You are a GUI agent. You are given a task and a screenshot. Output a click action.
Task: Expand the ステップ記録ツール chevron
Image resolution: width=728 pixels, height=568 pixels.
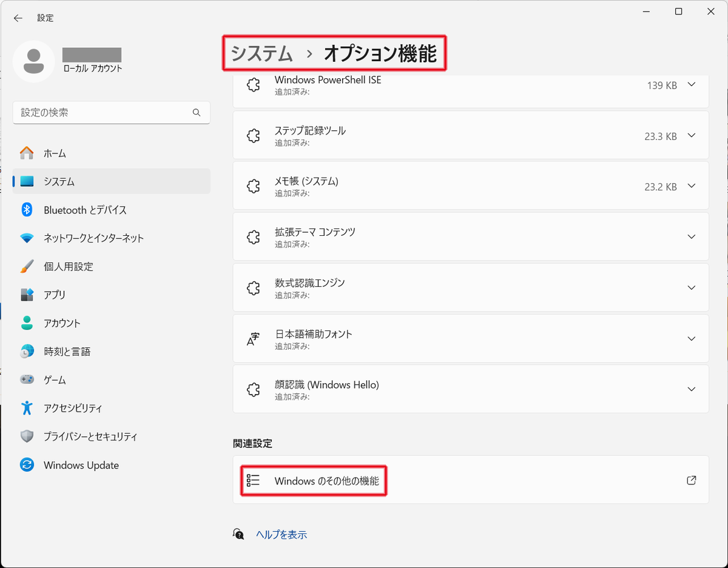tap(691, 136)
